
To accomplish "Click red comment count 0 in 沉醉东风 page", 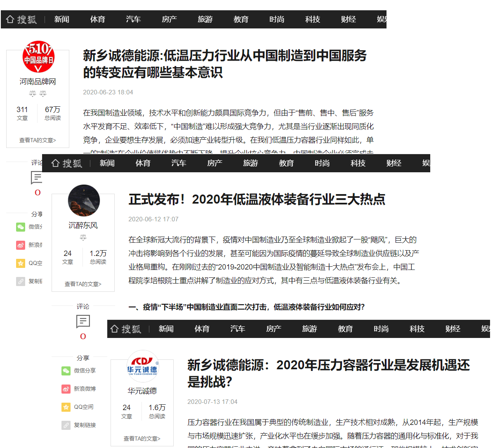I will tap(83, 337).
